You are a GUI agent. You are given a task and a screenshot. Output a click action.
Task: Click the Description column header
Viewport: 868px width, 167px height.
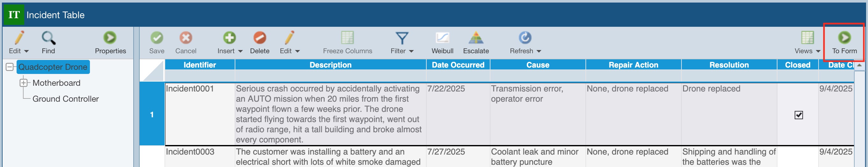tap(330, 65)
